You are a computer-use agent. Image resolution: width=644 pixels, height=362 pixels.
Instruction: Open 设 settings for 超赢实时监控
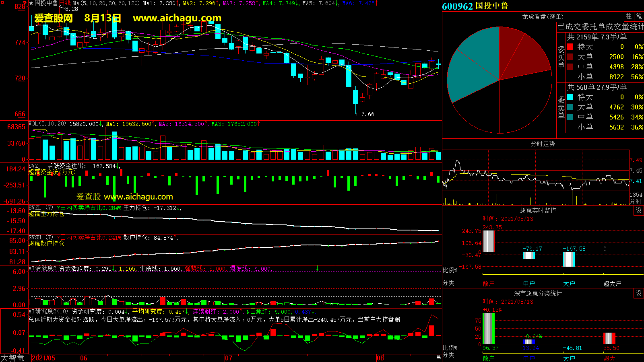click(639, 210)
